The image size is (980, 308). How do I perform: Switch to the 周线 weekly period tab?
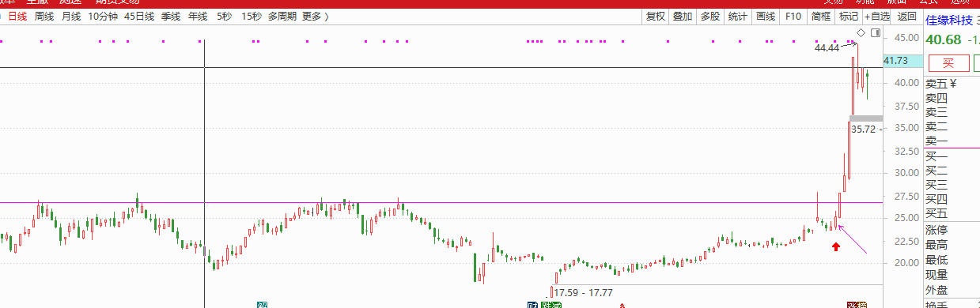point(44,16)
